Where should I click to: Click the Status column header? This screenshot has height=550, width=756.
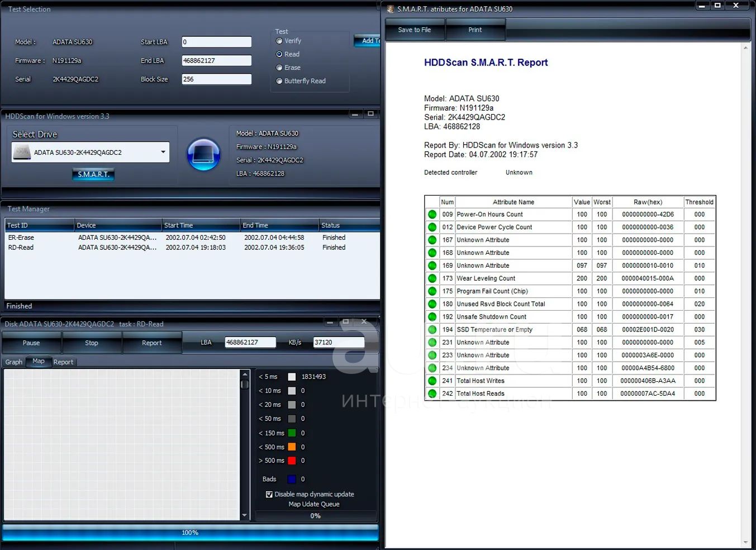point(350,225)
